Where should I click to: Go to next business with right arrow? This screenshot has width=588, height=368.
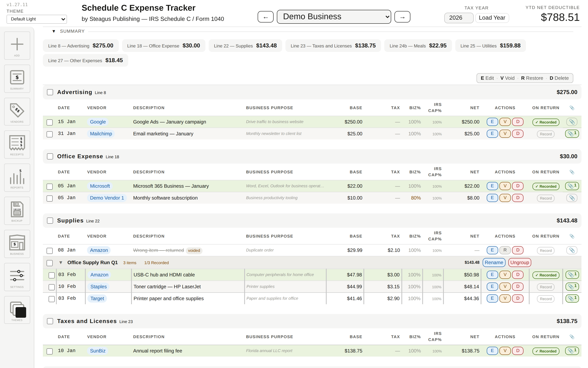pos(402,17)
